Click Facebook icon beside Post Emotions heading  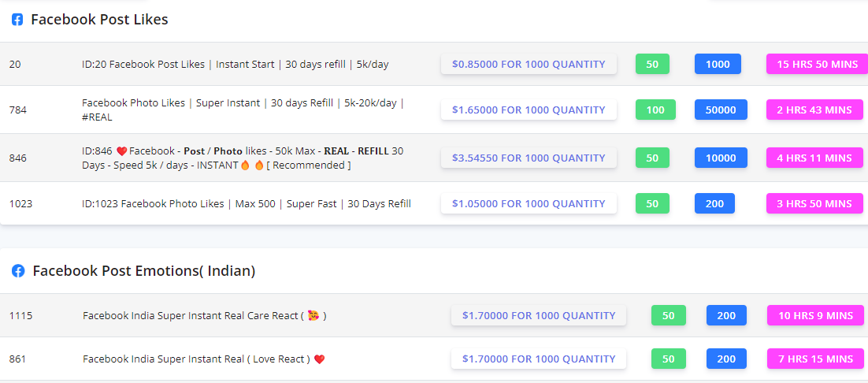pos(17,271)
